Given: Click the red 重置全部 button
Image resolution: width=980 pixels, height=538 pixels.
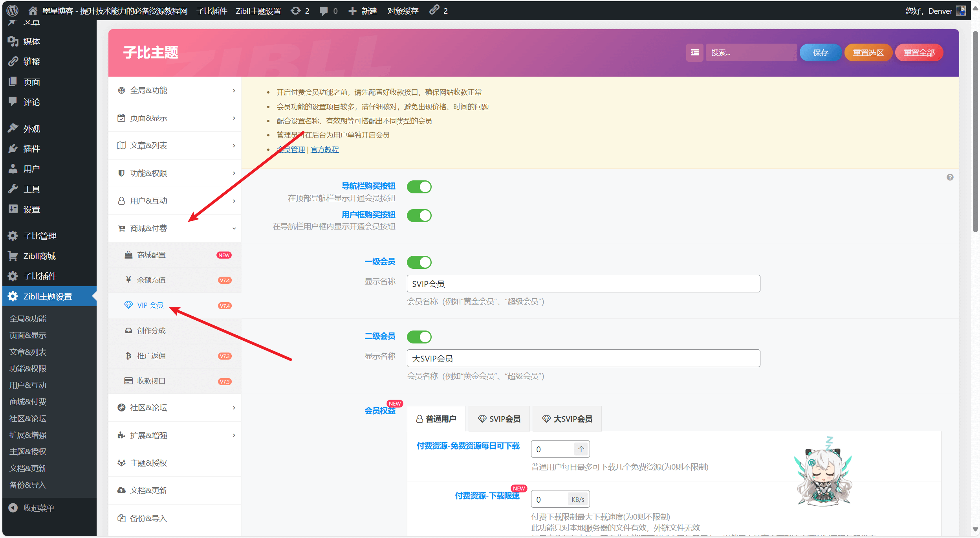Looking at the screenshot, I should [919, 52].
